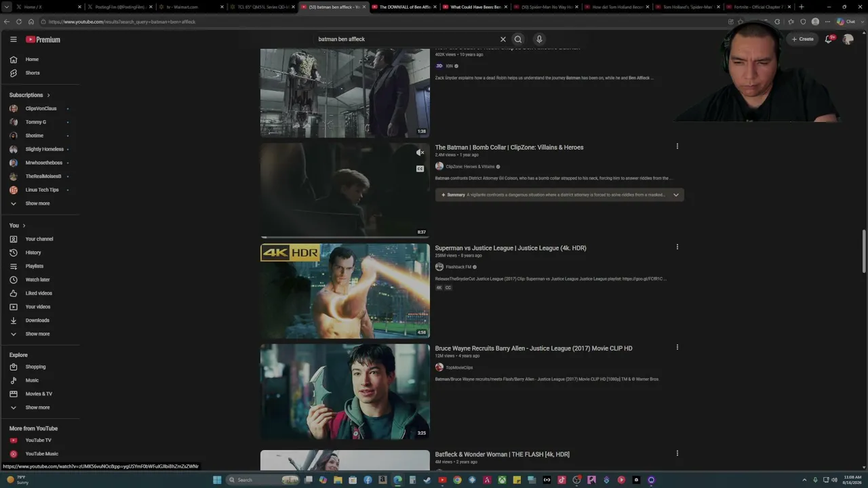Seek on the Bomb Collar preview progress bar
Screen dimensions: 868x488
pos(345,237)
